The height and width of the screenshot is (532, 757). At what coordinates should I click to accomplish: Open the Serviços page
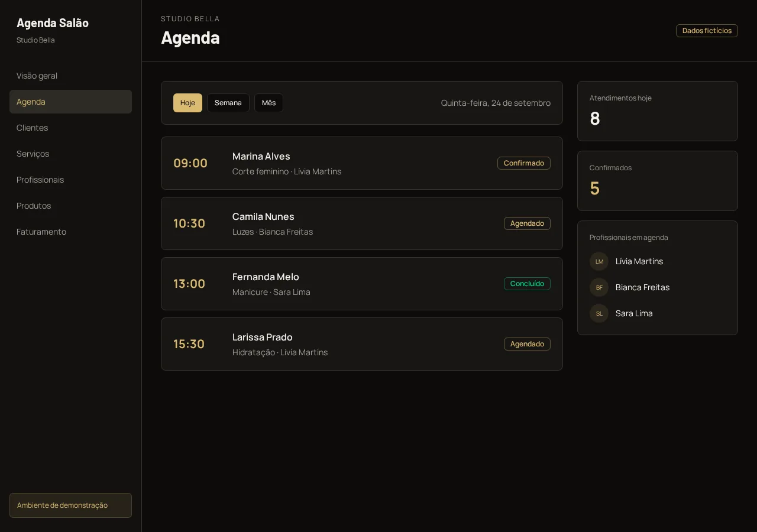[70, 154]
